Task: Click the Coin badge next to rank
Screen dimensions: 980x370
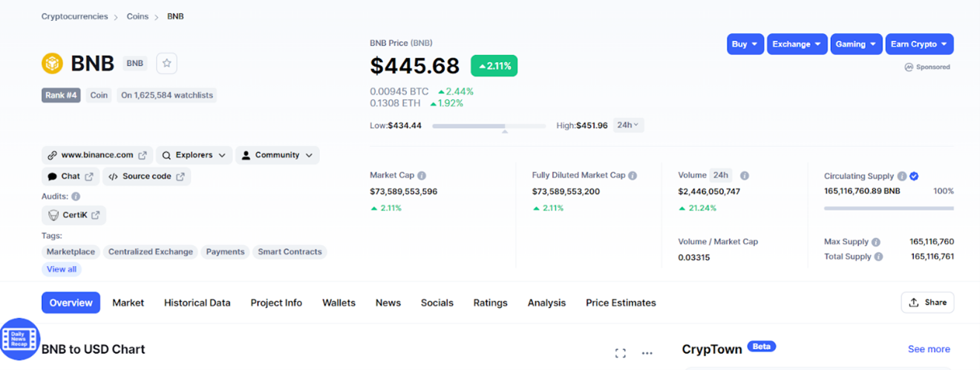Action: pyautogui.click(x=99, y=95)
